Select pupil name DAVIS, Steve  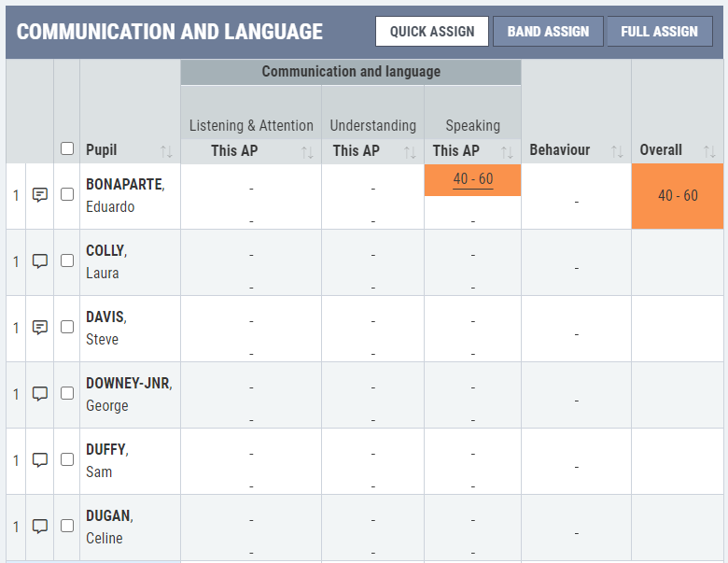pos(106,329)
